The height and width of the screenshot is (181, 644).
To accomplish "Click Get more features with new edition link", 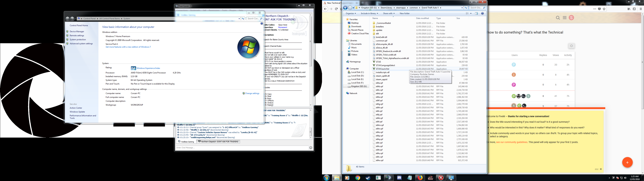I will click(x=128, y=47).
